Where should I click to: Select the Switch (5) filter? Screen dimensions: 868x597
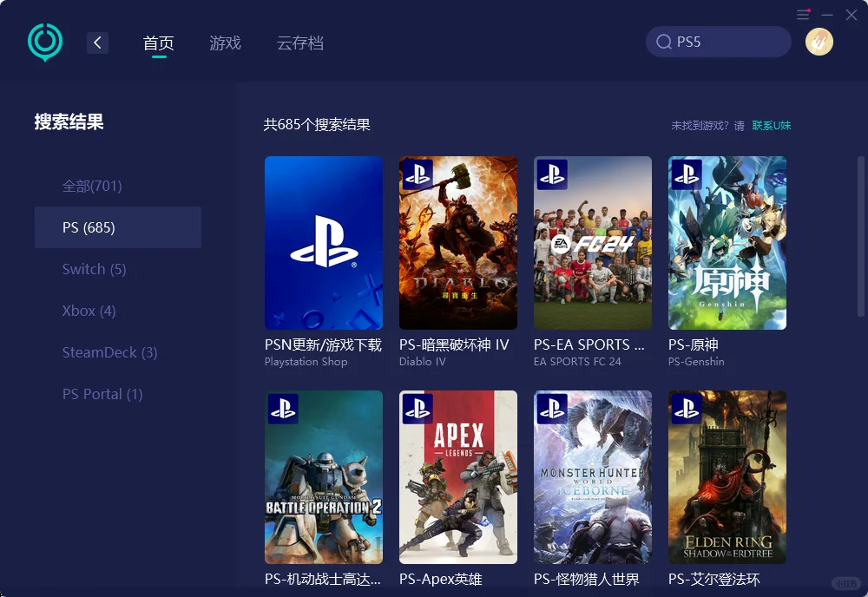118,269
